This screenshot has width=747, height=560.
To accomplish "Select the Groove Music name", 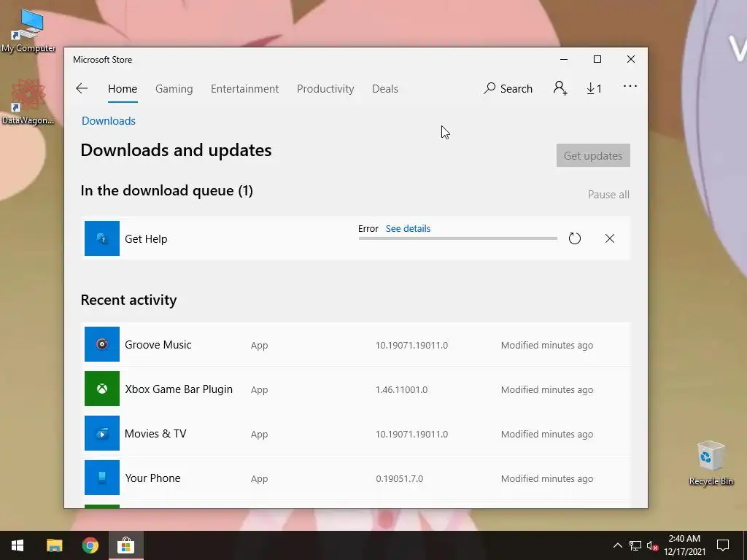I will click(x=158, y=345).
